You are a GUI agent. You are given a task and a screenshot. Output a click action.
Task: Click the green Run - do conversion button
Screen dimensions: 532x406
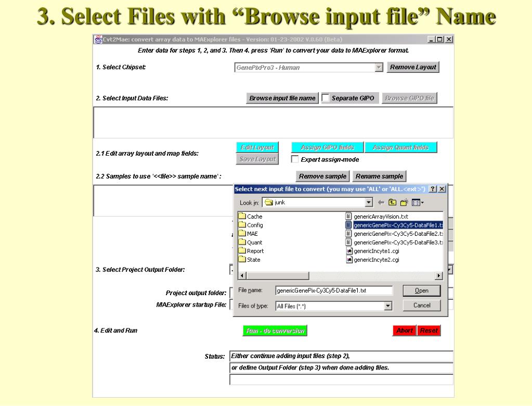pos(275,331)
